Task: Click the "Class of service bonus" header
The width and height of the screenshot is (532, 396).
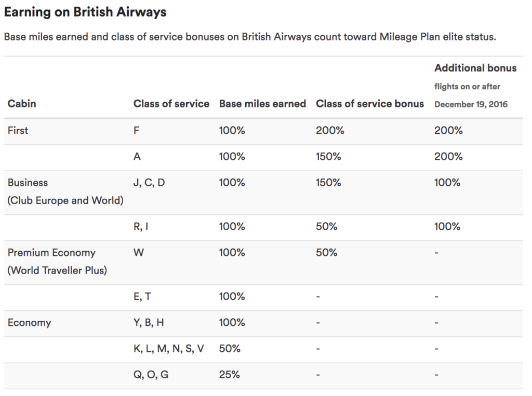Action: pyautogui.click(x=370, y=103)
